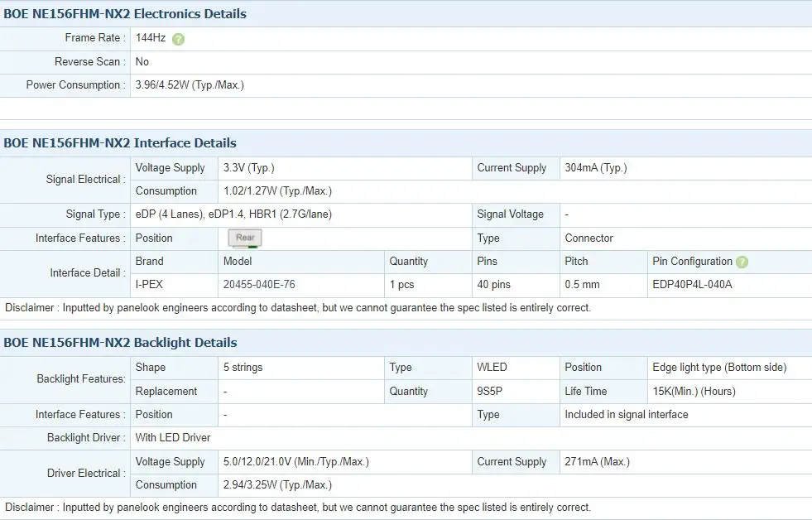Select the 15K(Min.) (Hours) life time value

(694, 391)
